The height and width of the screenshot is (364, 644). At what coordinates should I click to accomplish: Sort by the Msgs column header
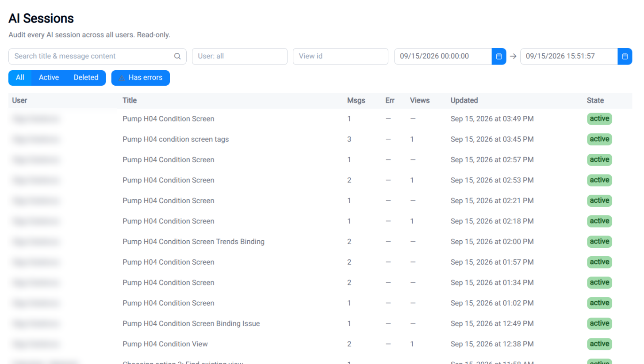(356, 100)
